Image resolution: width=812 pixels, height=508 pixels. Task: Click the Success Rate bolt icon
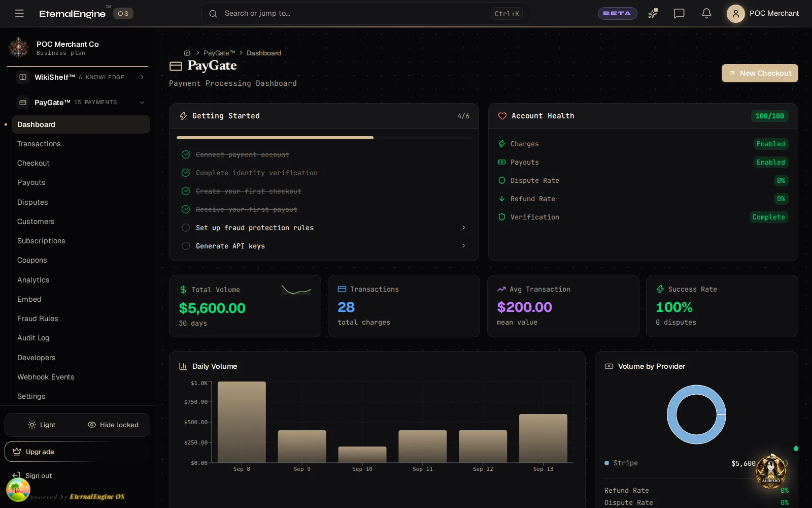click(x=660, y=289)
